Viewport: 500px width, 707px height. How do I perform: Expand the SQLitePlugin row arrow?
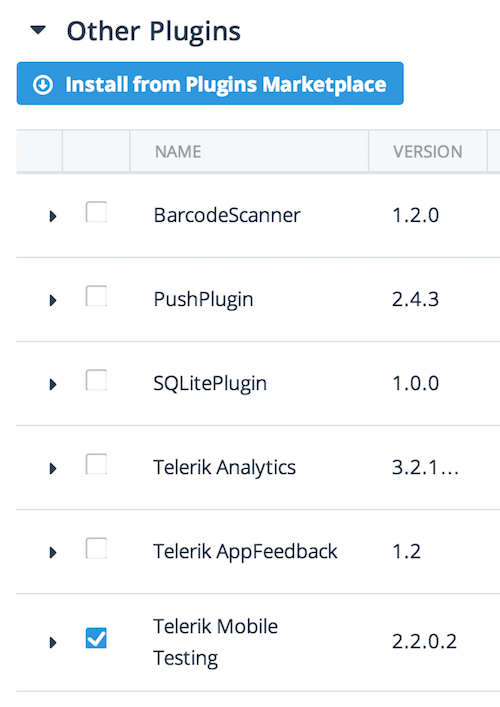(53, 384)
